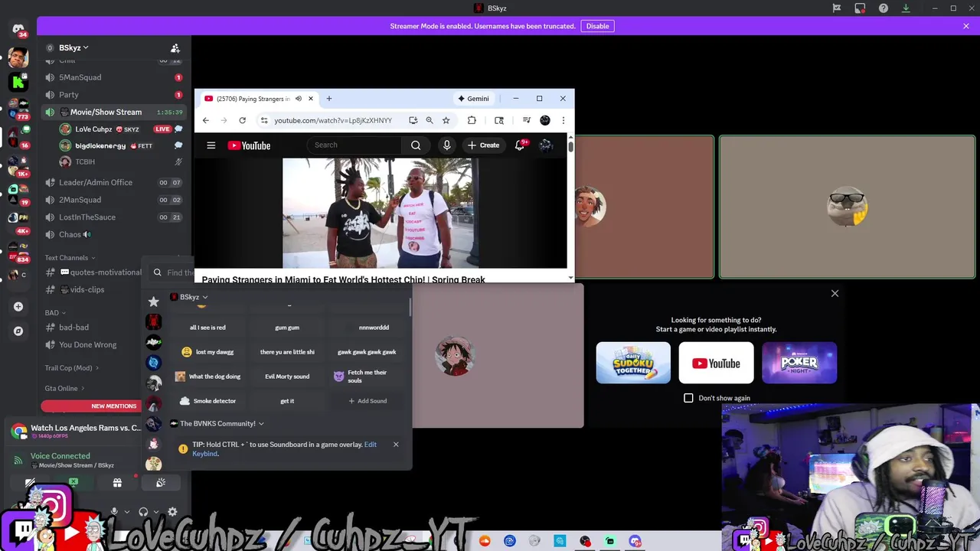Open Discord user settings gear
Viewport: 980px width, 551px height.
click(x=172, y=512)
